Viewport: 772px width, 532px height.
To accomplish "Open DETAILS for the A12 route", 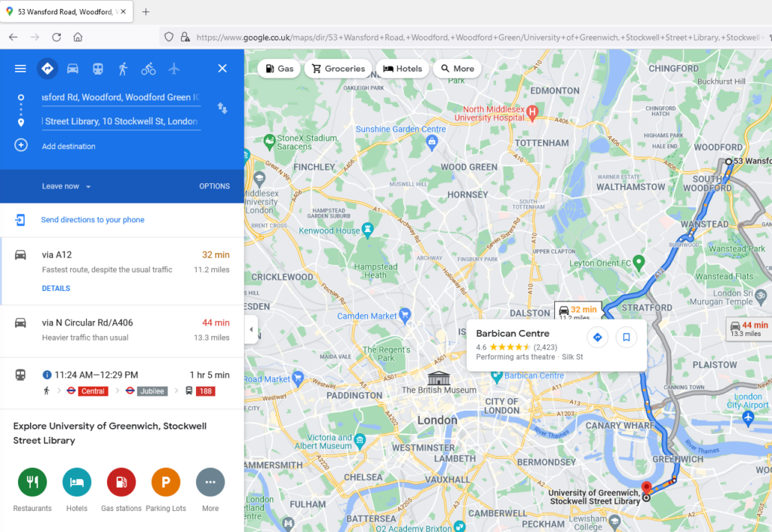I will 56,289.
